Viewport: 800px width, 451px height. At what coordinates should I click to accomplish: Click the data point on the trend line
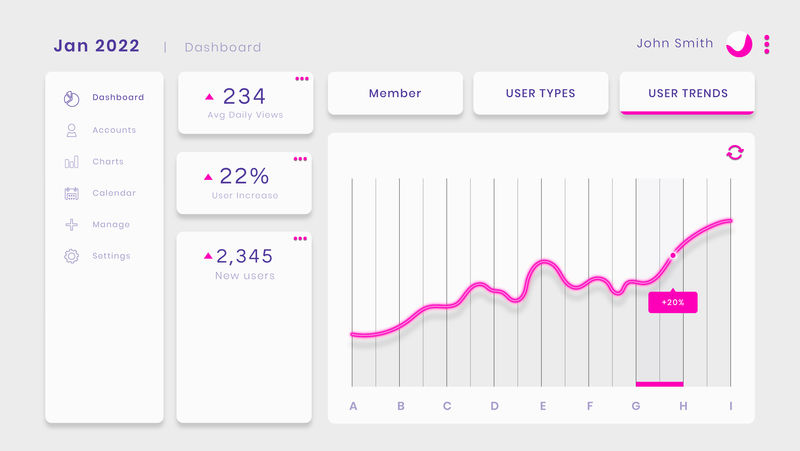click(673, 255)
